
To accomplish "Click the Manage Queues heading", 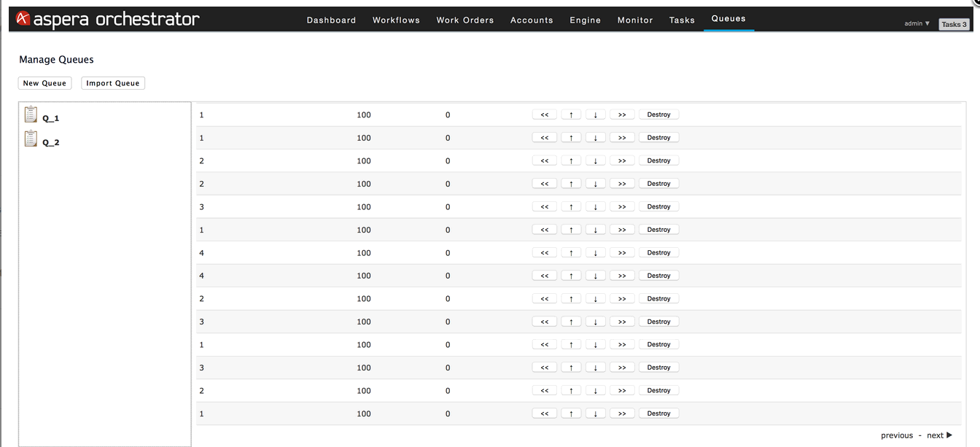I will [x=56, y=60].
